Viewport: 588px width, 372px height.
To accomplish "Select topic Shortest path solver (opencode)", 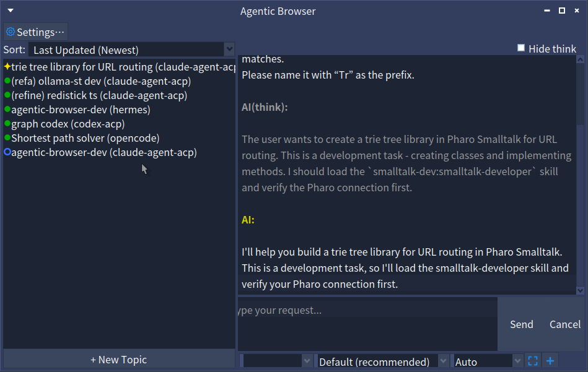I will (x=119, y=138).
